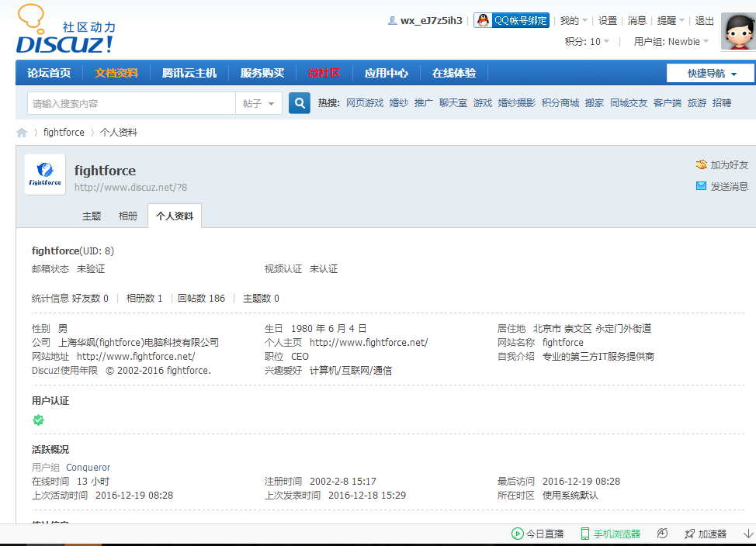Click the blue search magnifier button
The image size is (756, 546).
(300, 103)
